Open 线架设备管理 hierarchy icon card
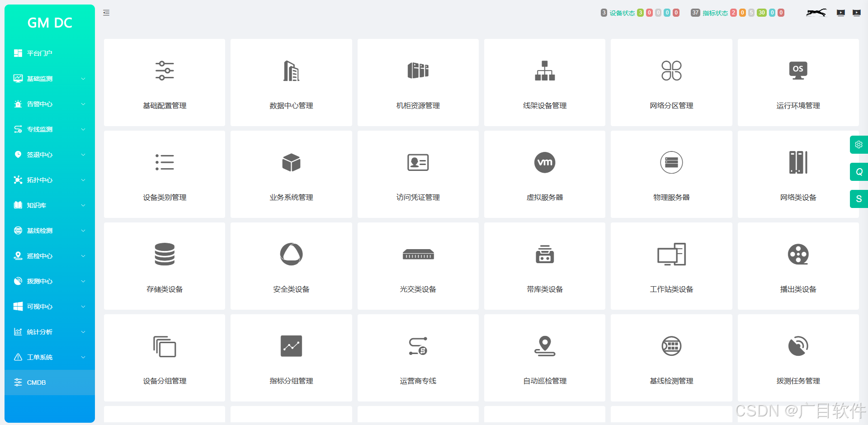Image resolution: width=868 pixels, height=425 pixels. pyautogui.click(x=545, y=82)
